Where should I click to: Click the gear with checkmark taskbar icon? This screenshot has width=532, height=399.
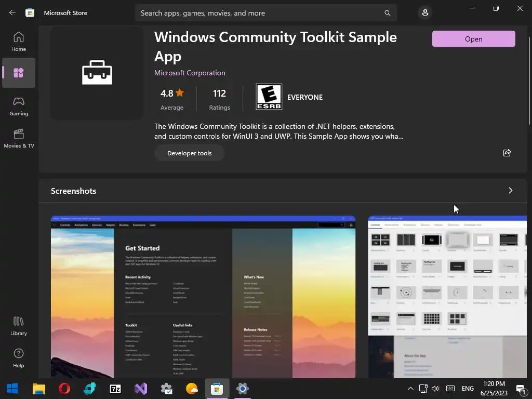point(166,389)
